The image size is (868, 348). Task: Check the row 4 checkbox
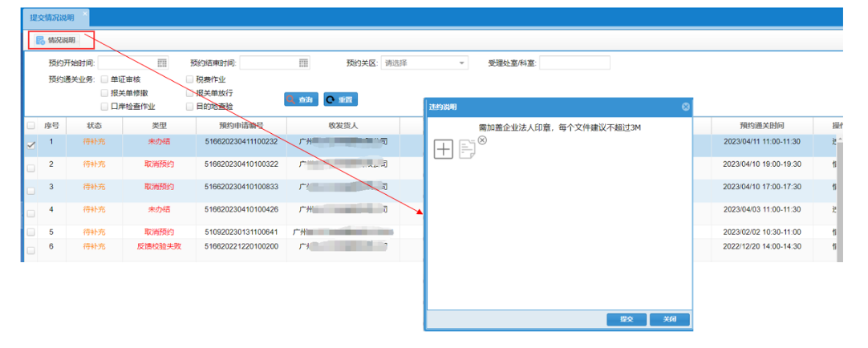[x=31, y=213]
